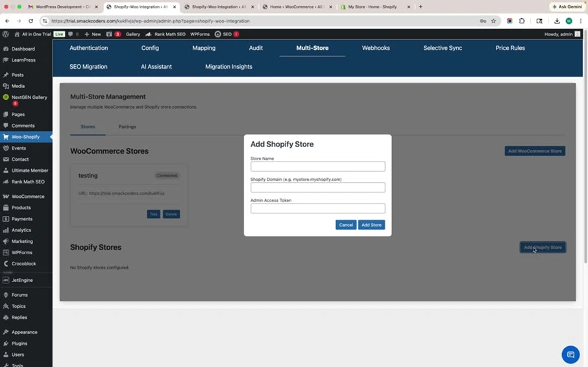Open the Authentication tab
Screen dimensions: 588x367
point(88,48)
